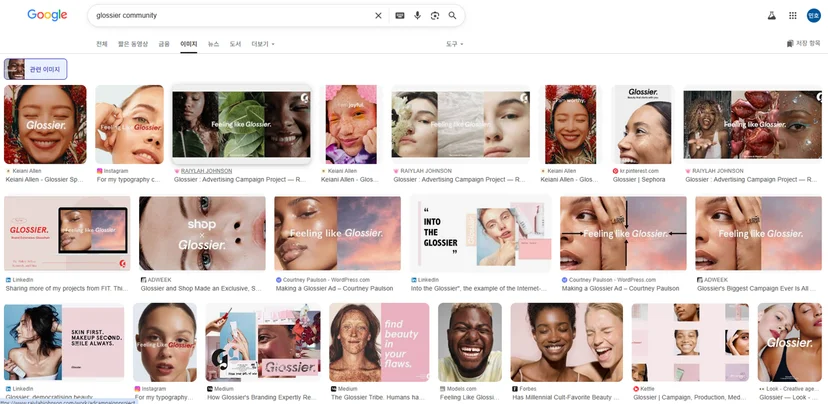Screen dimensions: 828x404
Task: Open the 도구 tools dropdown
Action: [454, 44]
